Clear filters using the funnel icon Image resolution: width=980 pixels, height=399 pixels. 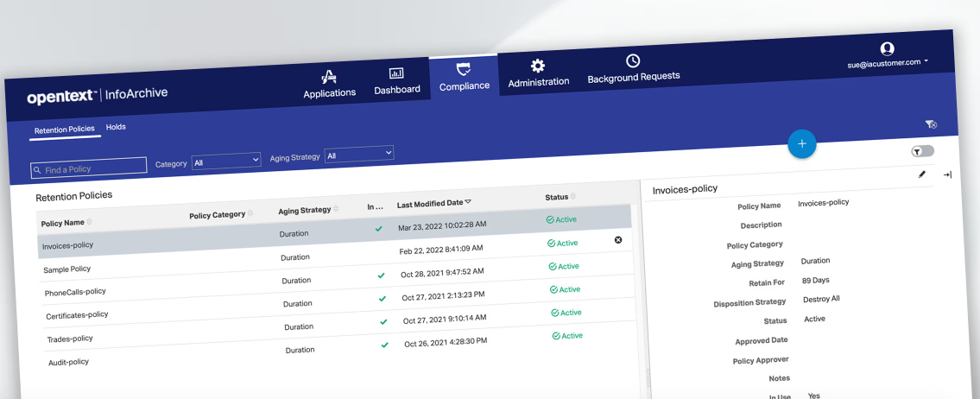(x=930, y=124)
